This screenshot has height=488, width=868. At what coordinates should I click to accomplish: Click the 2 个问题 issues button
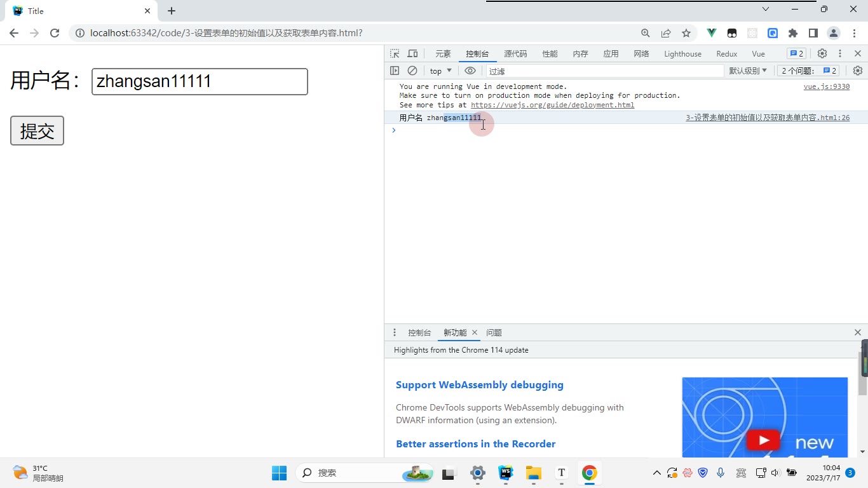click(x=809, y=71)
